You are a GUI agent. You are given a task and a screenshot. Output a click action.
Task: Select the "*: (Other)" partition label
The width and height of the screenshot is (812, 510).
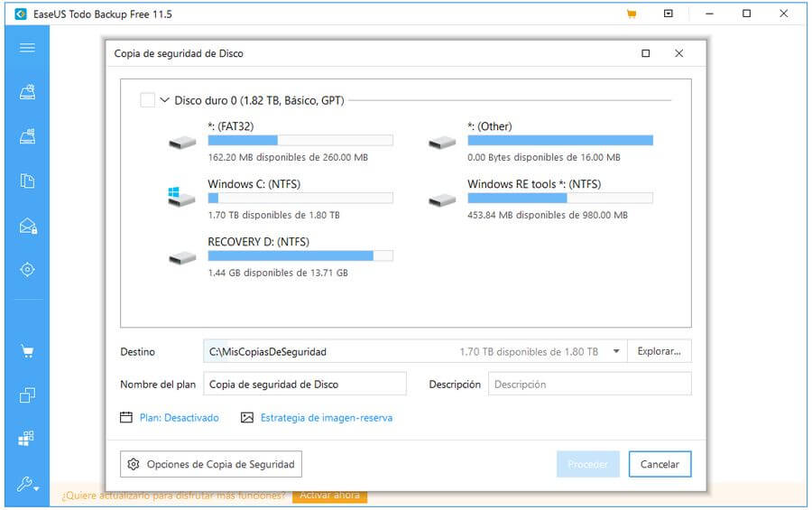(x=490, y=126)
